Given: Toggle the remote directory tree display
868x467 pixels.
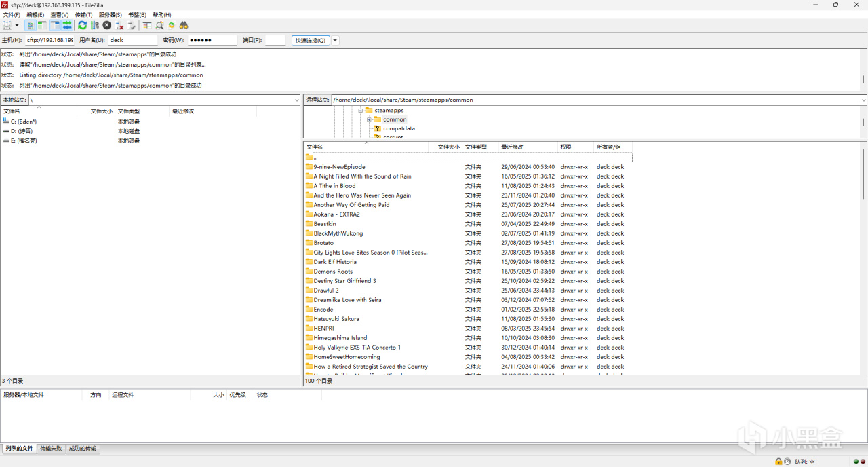Looking at the screenshot, I should click(55, 25).
